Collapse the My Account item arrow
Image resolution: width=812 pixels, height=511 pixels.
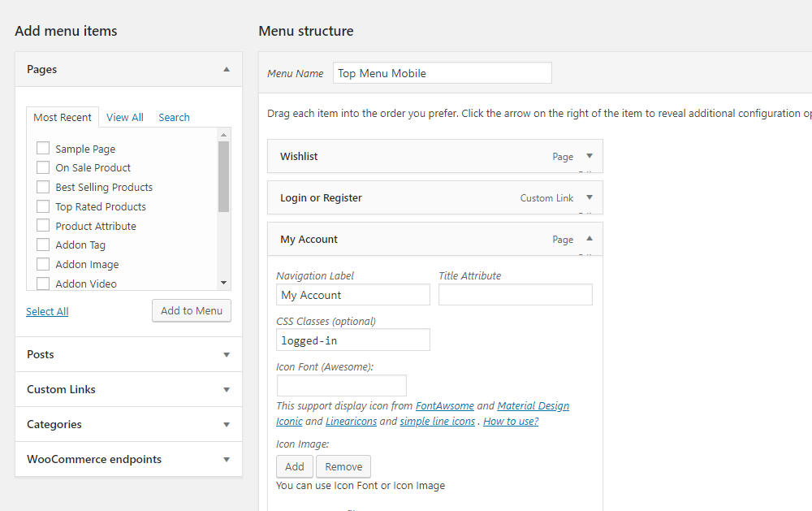coord(590,238)
